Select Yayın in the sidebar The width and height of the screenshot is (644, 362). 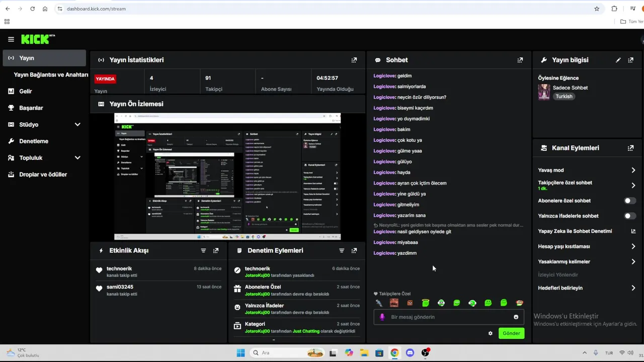coord(44,58)
